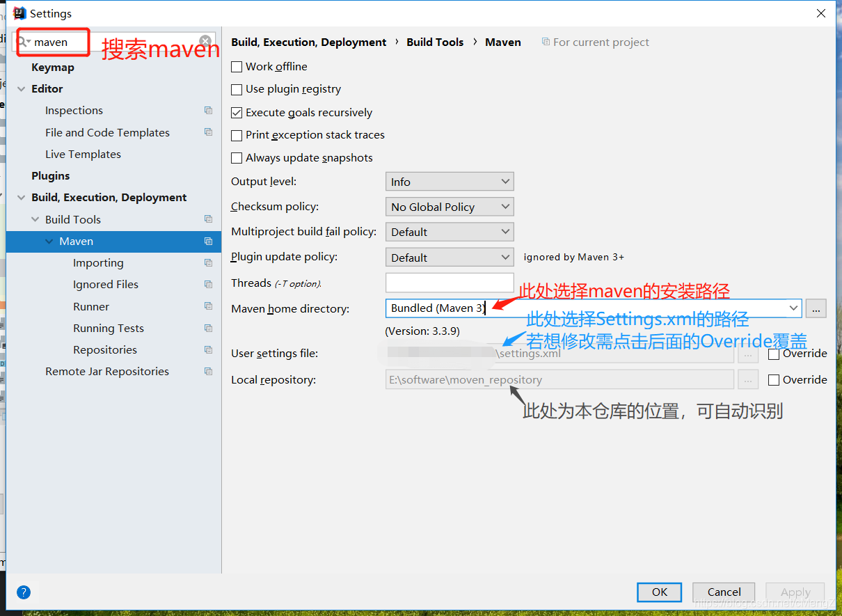The image size is (842, 616).
Task: Click the search magnifier icon
Action: tap(24, 42)
